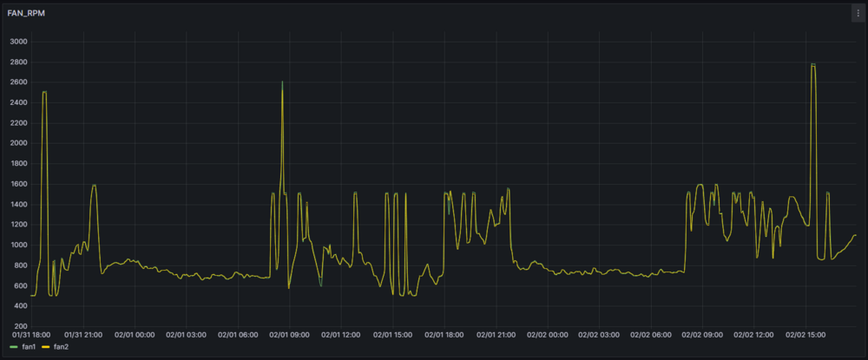
Task: Click the 2600 RPM spike near 02/01 09:00
Action: tap(282, 82)
